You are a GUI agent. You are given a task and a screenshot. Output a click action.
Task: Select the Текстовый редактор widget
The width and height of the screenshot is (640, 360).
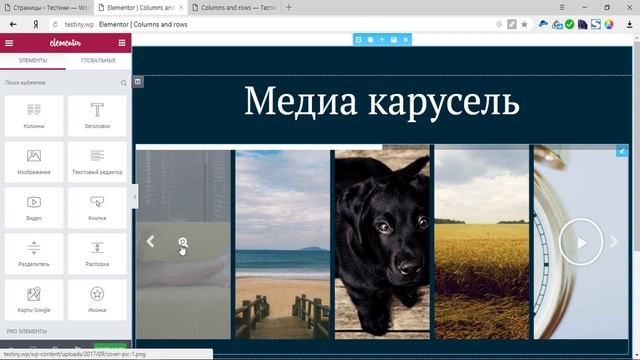click(97, 162)
